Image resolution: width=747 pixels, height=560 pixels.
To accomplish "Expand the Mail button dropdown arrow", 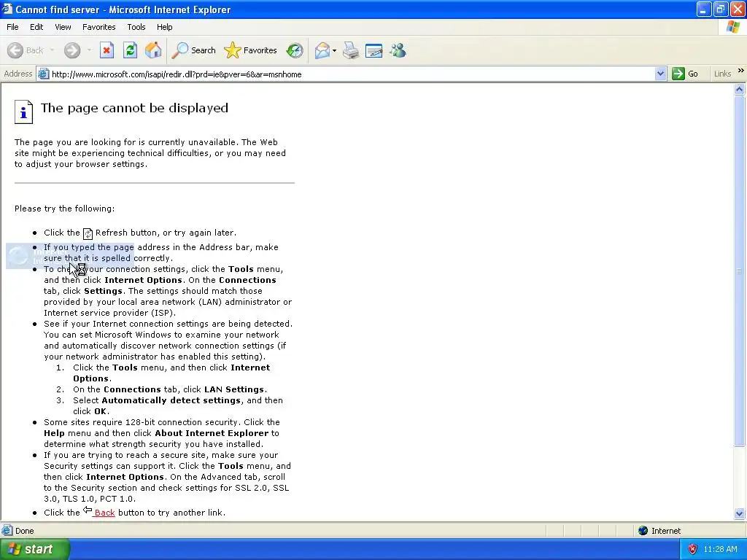I will pyautogui.click(x=334, y=50).
